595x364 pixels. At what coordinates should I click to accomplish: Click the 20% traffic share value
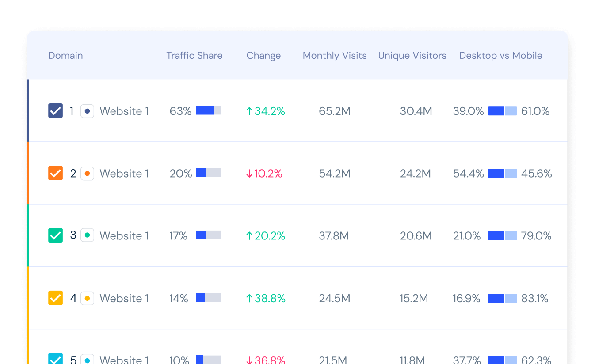[181, 174]
